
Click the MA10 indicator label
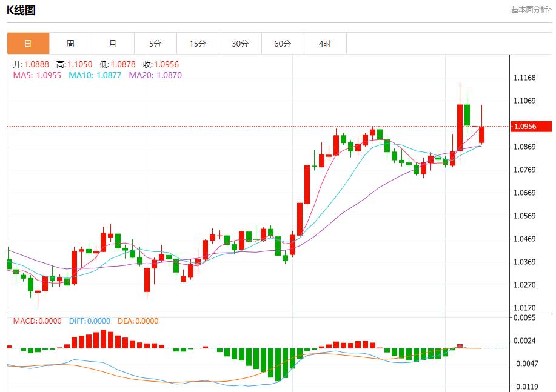coord(95,75)
